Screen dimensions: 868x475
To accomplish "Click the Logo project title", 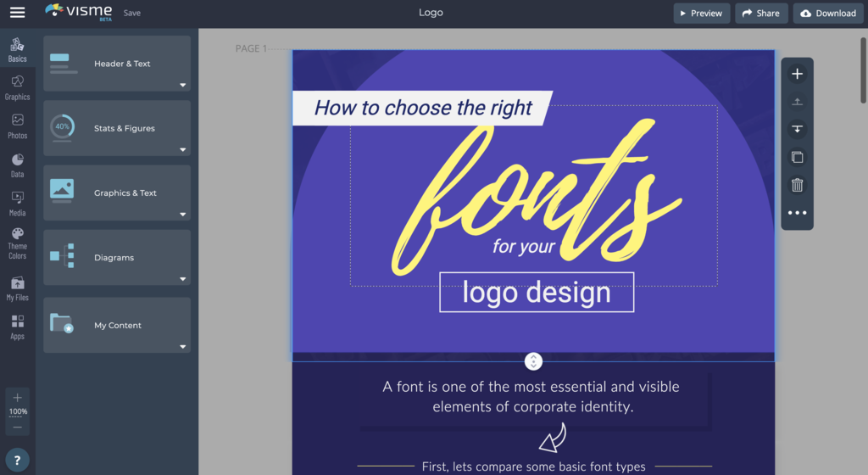I will (x=431, y=12).
